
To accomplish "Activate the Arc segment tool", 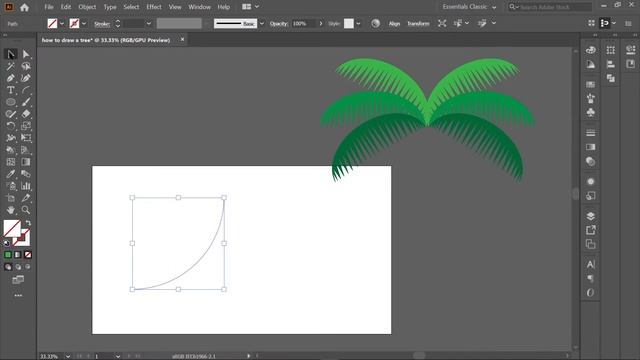I will 26,90.
